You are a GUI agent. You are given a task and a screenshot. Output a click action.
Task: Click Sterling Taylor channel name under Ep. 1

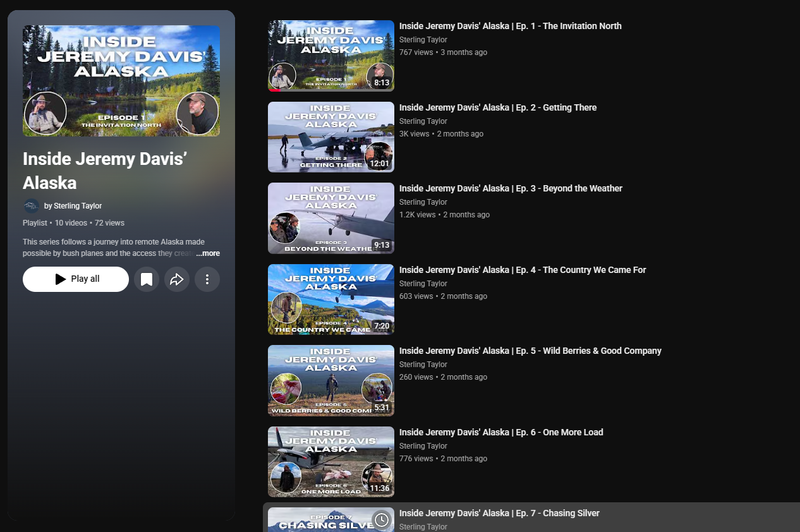coord(423,40)
